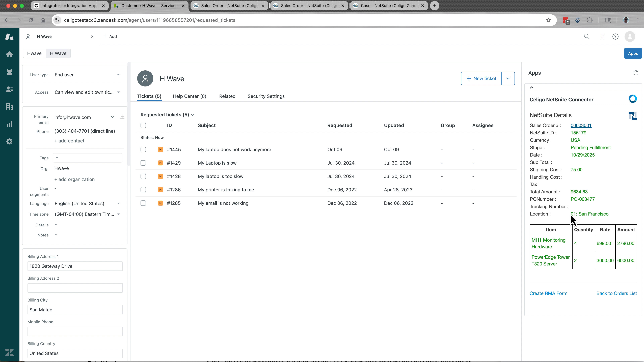Click the help question mark icon

coord(615,37)
